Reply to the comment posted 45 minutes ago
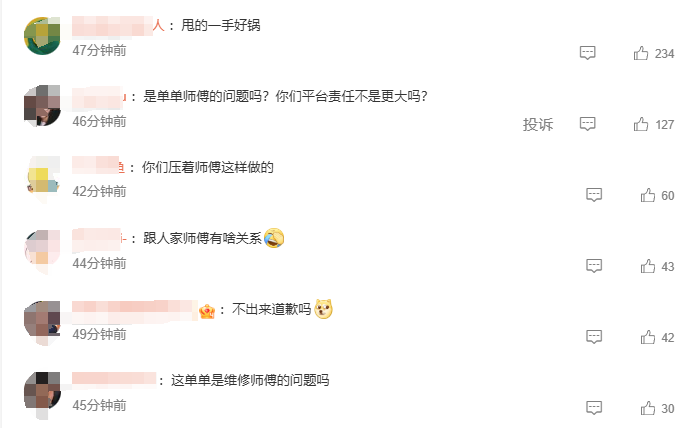The image size is (697, 428). (594, 408)
